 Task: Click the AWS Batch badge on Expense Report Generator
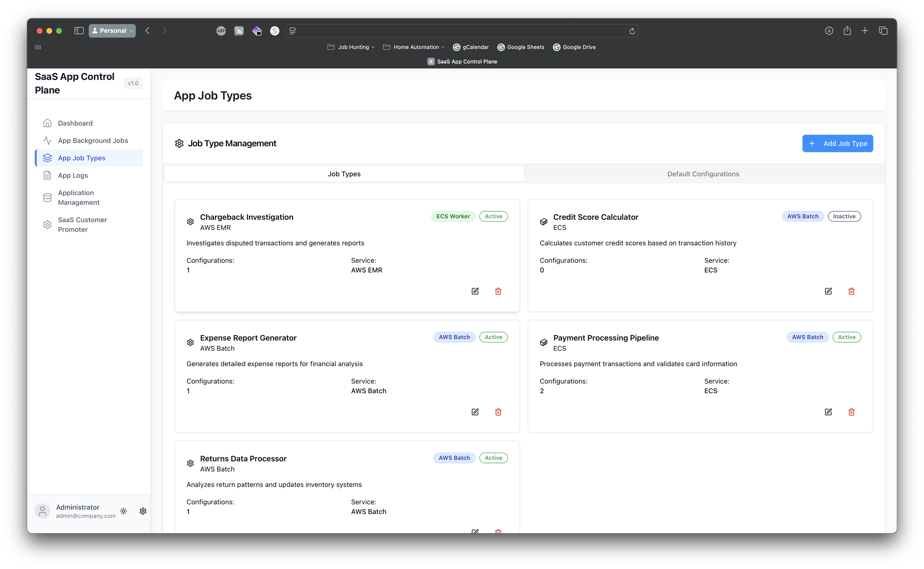pos(454,337)
